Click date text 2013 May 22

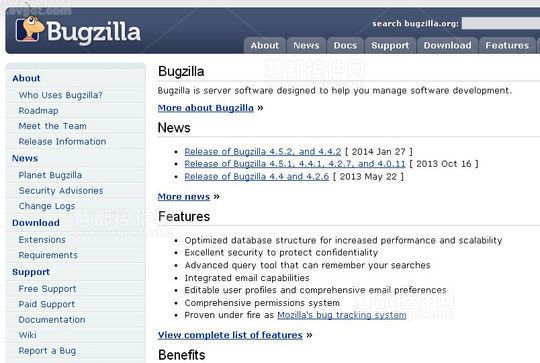click(x=368, y=177)
